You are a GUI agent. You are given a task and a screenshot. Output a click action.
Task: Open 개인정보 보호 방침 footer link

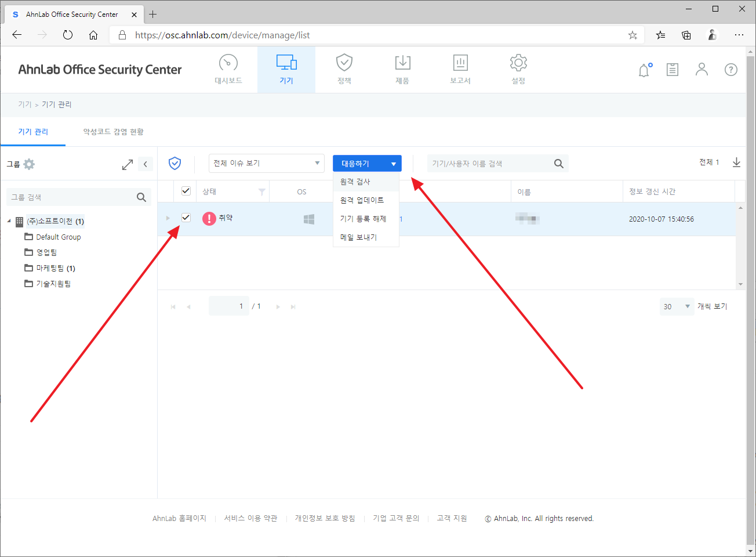click(x=325, y=519)
